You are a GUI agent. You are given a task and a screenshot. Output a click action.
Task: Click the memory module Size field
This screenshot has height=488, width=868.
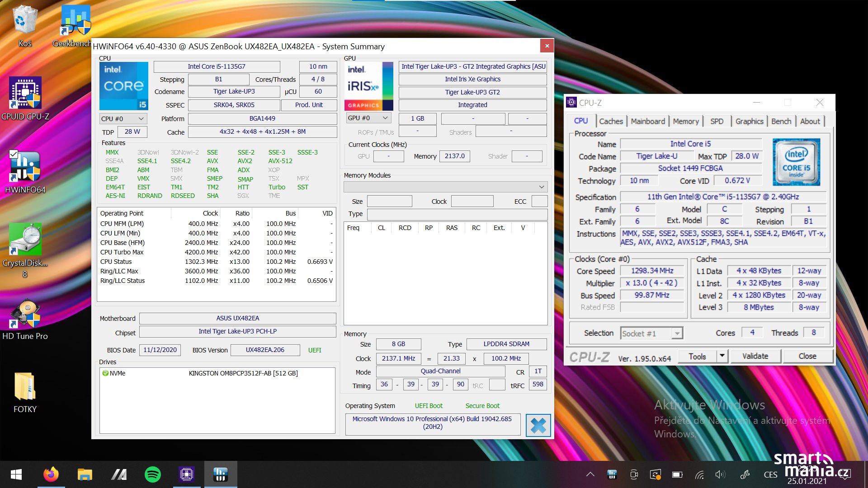[x=390, y=202]
